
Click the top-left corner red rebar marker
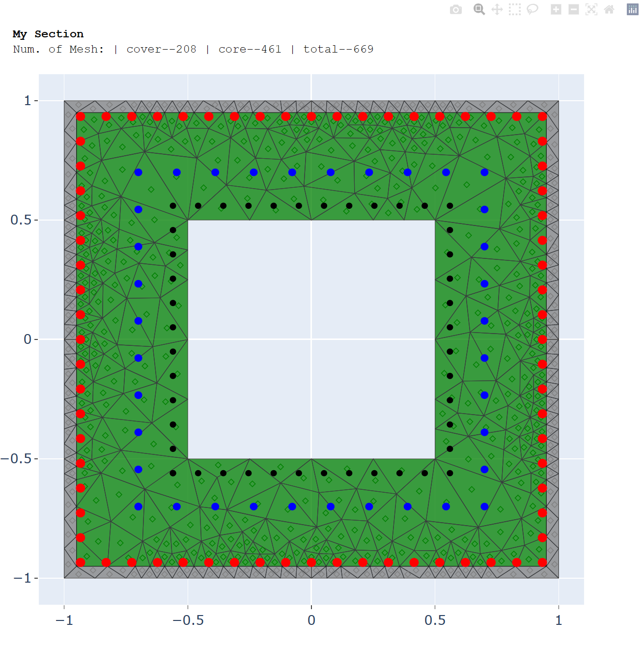[x=81, y=116]
